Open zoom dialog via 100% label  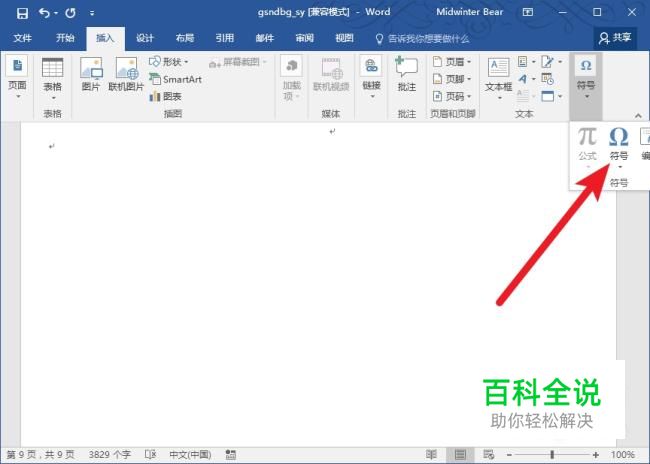[x=622, y=455]
